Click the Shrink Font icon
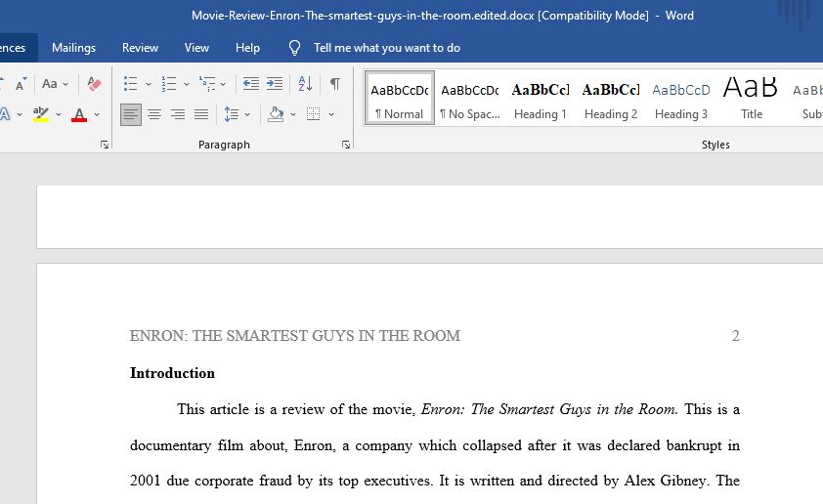Screen dimensions: 823x504 [20, 84]
